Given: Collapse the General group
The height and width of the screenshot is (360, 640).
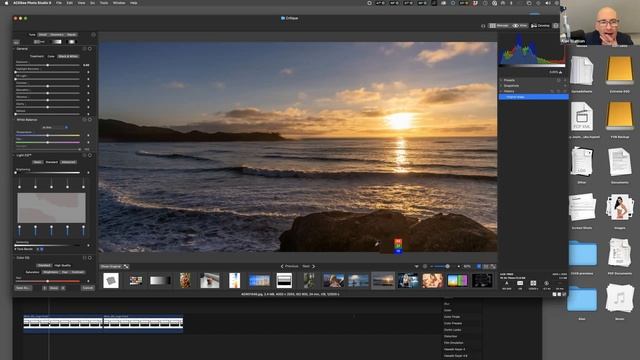Looking at the screenshot, I should click(15, 49).
